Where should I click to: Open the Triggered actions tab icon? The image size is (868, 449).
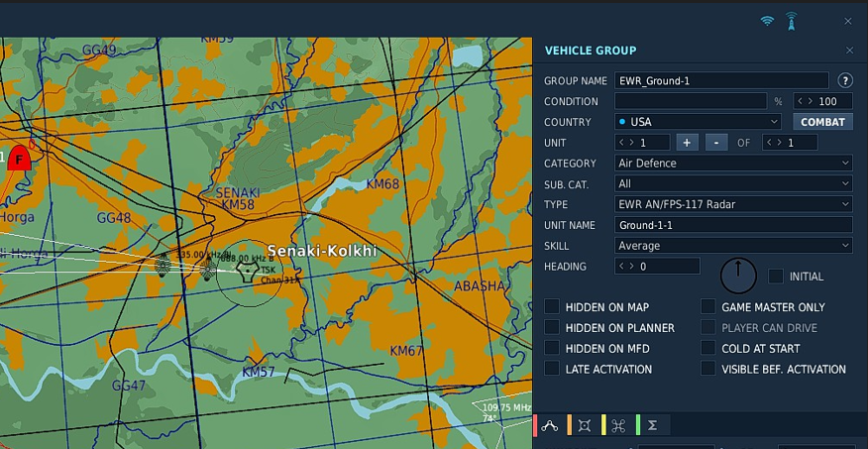[585, 425]
